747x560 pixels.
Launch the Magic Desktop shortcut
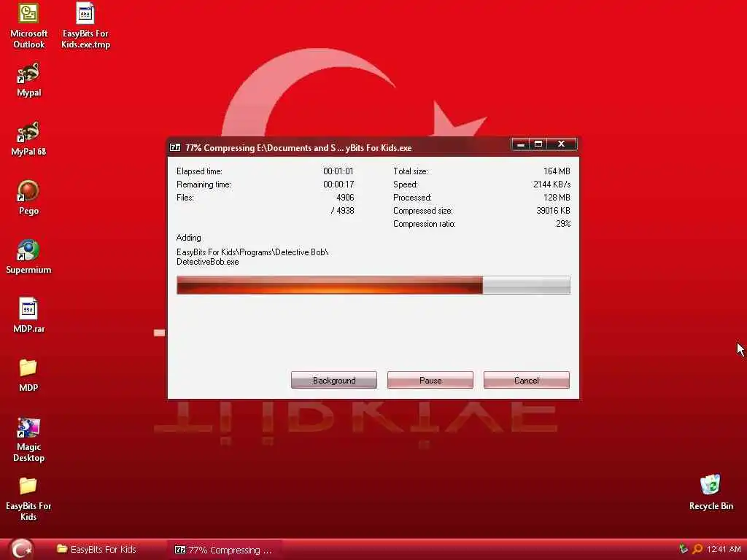click(28, 440)
